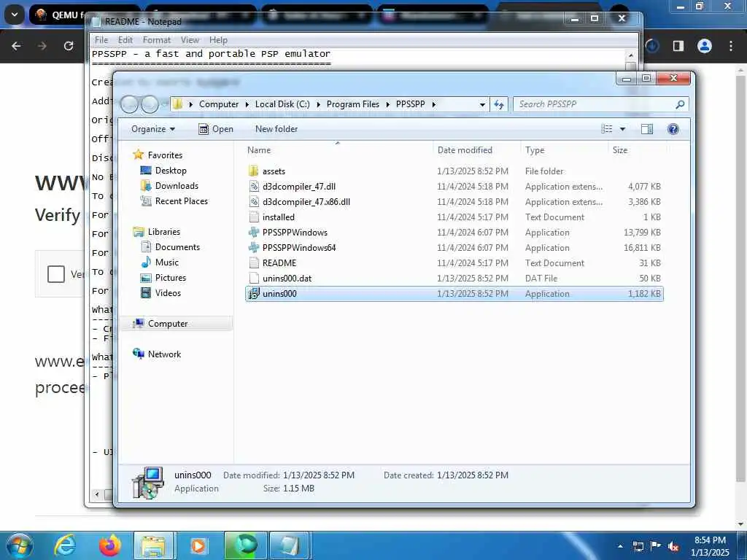747x560 pixels.
Task: Expand the Organize dropdown menu
Action: (153, 129)
